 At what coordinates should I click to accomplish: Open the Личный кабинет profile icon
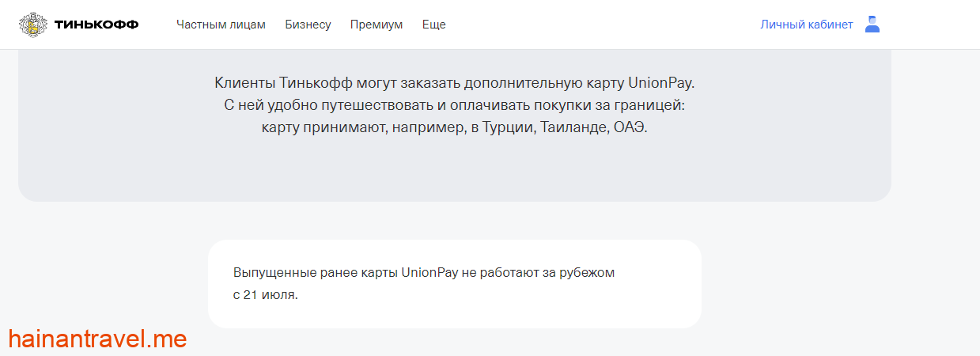(872, 25)
